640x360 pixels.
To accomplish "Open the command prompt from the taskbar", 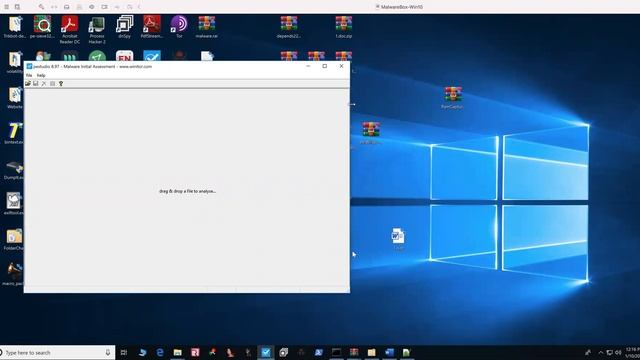I will 336,352.
